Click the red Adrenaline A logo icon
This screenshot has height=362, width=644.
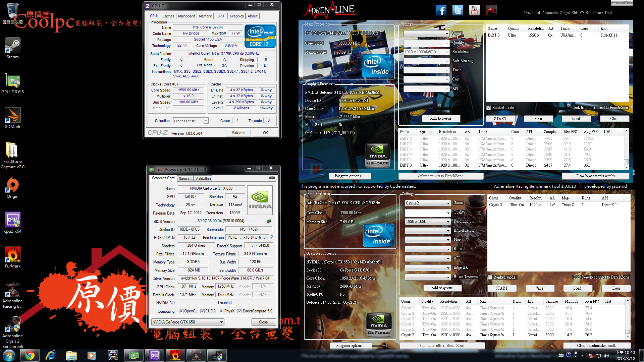[x=491, y=10]
